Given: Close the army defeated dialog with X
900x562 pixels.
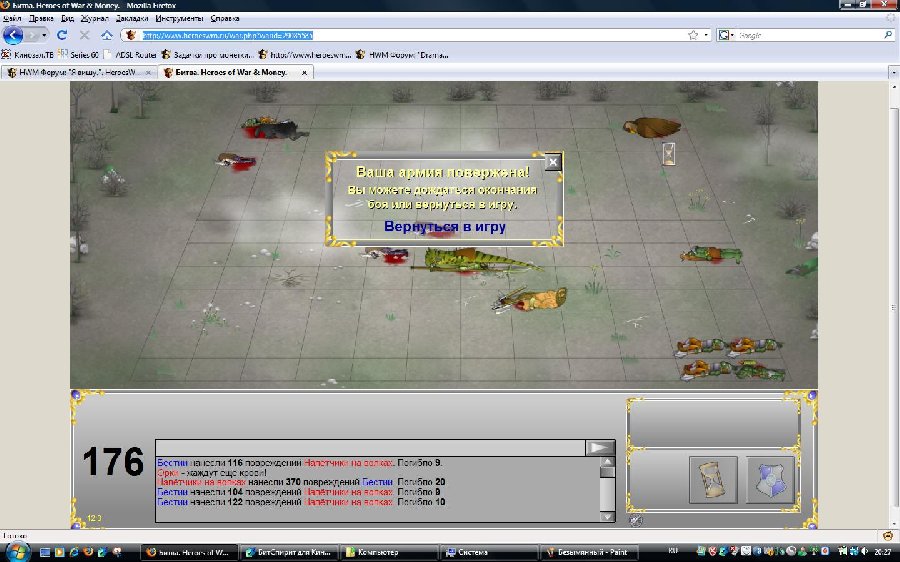Looking at the screenshot, I should coord(553,162).
